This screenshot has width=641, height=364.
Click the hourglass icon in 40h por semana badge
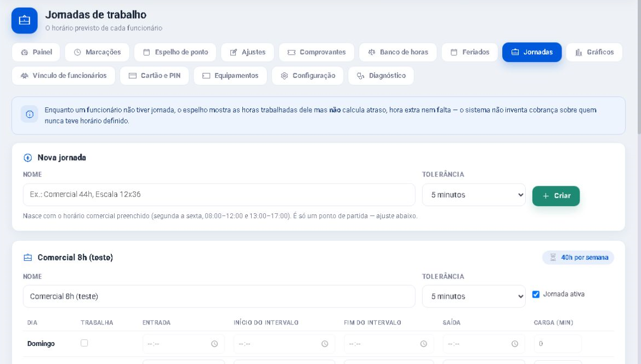553,257
